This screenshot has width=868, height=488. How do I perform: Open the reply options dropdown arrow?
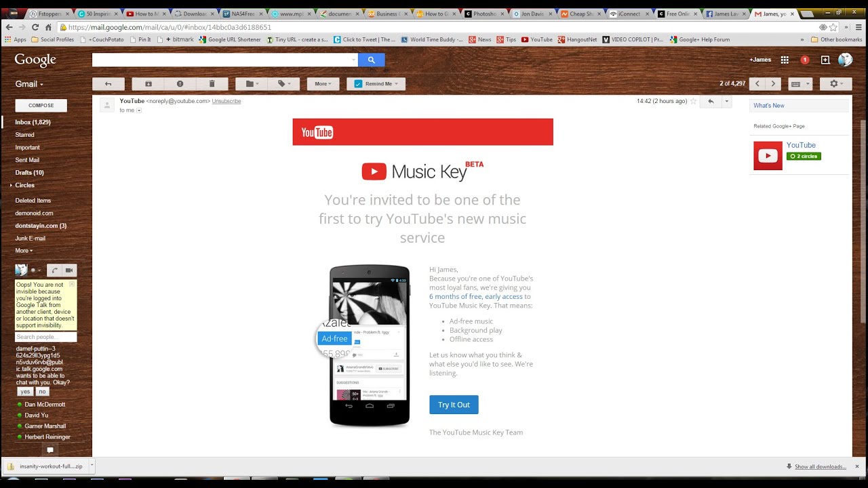coord(726,101)
